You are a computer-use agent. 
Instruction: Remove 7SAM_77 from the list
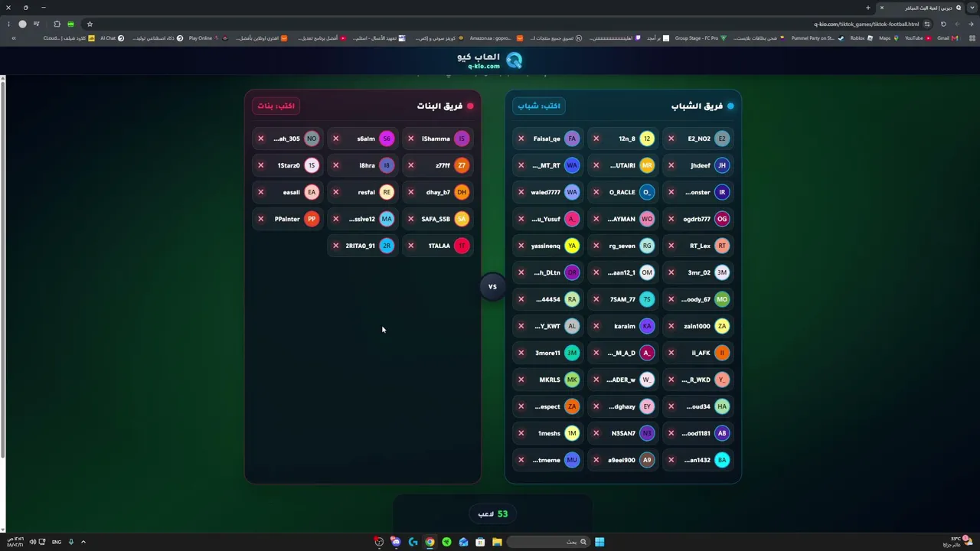click(596, 299)
